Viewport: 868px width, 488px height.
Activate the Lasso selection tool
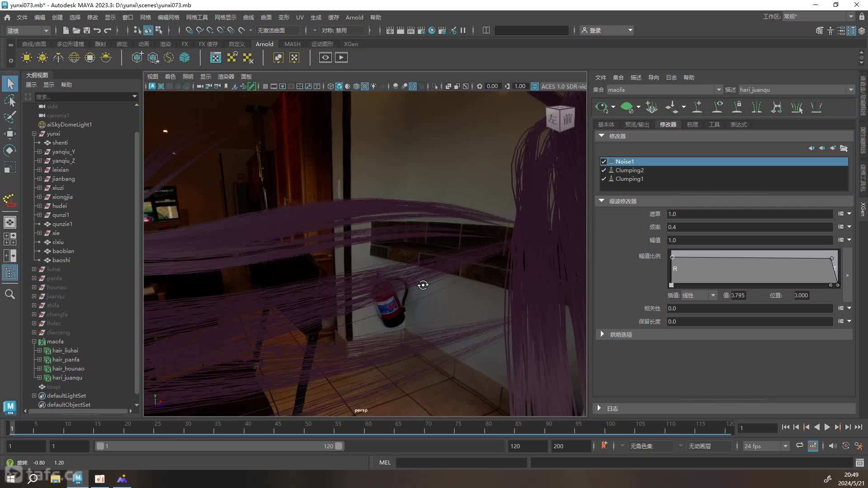[x=10, y=100]
